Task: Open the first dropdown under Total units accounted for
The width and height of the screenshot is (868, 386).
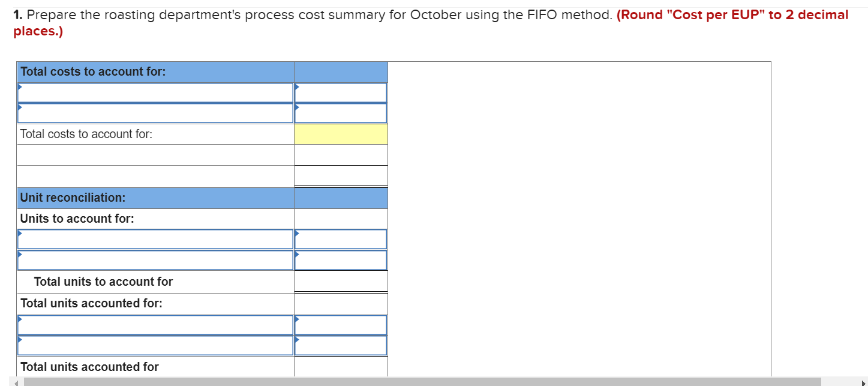Action: 155,324
